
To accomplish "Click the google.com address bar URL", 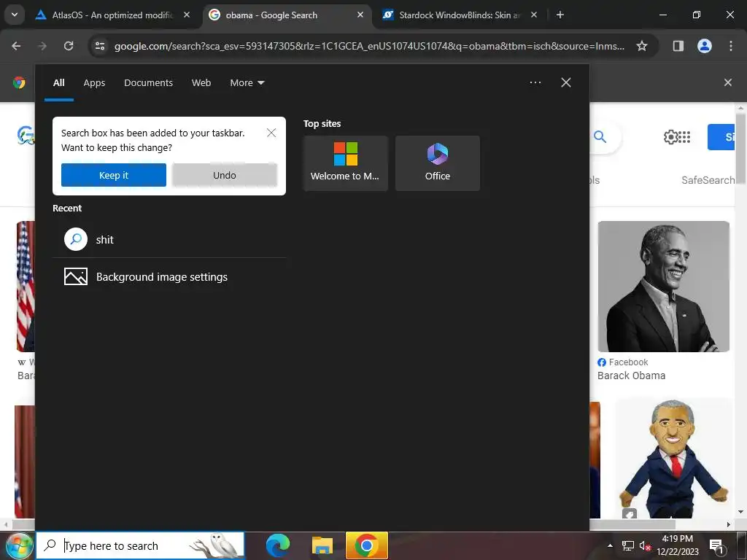I will coord(369,46).
